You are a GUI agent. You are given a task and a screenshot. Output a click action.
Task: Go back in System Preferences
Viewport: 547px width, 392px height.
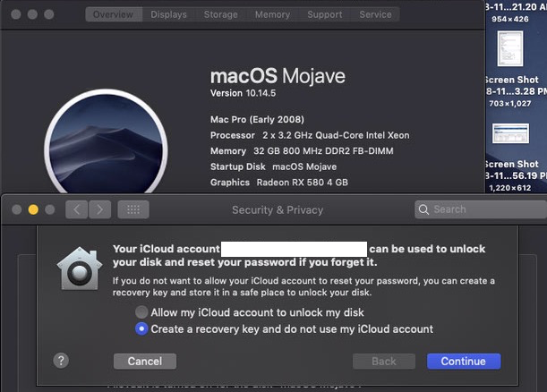click(76, 209)
